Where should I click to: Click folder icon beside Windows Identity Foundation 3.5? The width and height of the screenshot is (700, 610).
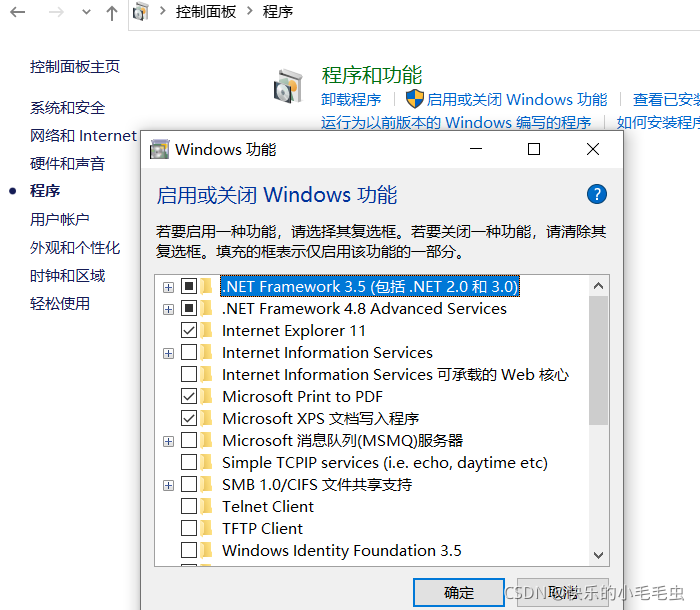click(x=206, y=550)
